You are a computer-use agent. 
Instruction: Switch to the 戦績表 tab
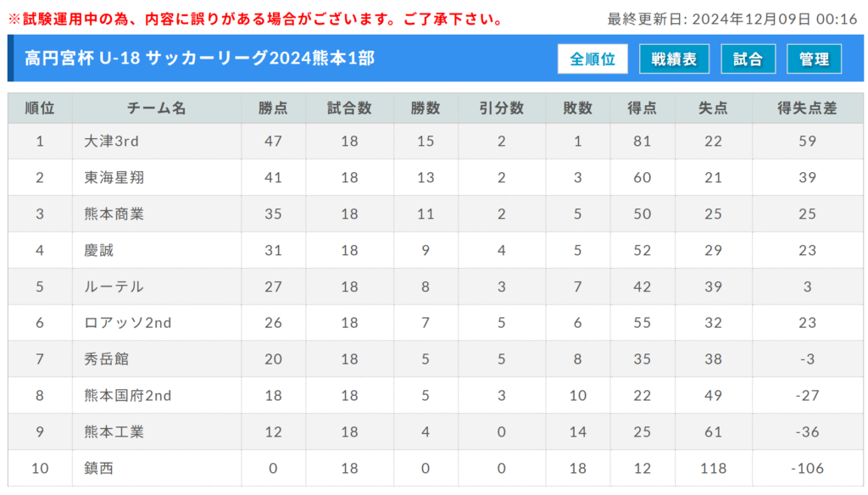tap(674, 58)
